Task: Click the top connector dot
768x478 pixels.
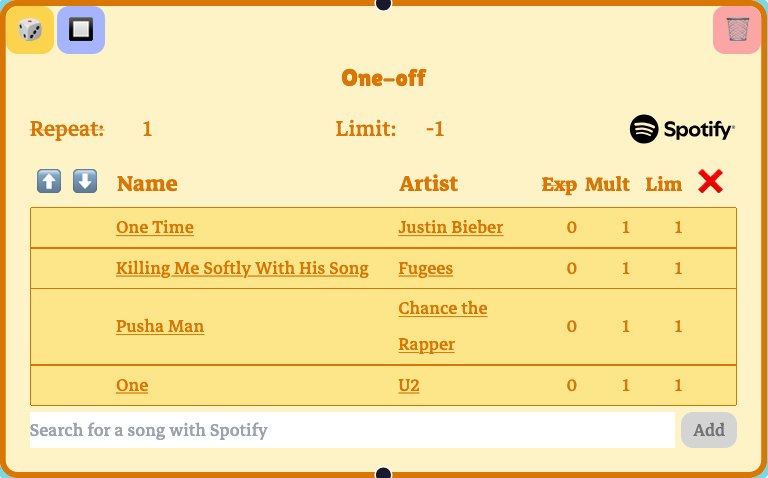Action: point(384,4)
